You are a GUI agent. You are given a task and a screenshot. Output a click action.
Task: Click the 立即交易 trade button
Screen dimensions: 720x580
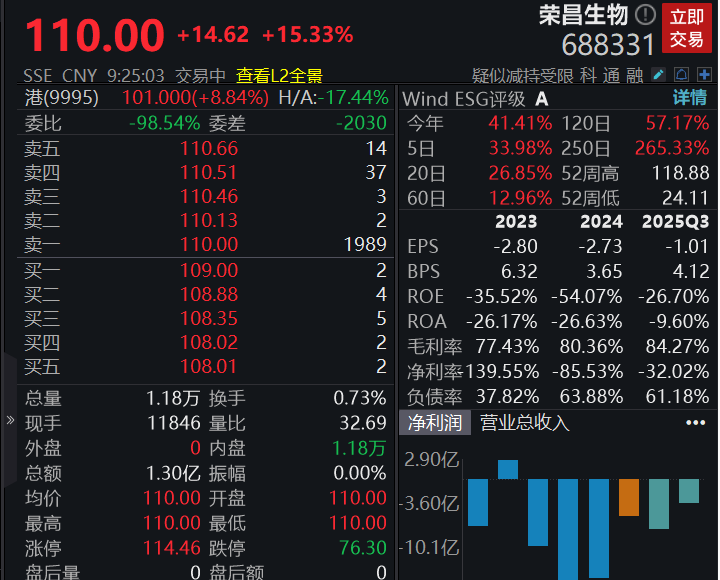pos(686,28)
